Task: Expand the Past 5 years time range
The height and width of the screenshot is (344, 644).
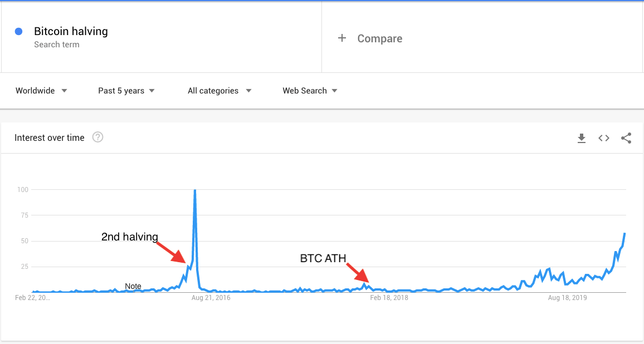Action: coord(126,91)
